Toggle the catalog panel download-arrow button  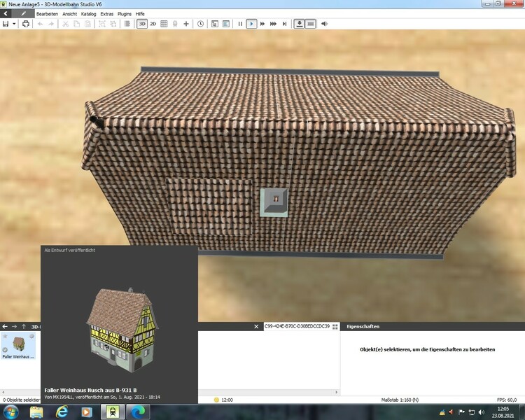300,24
